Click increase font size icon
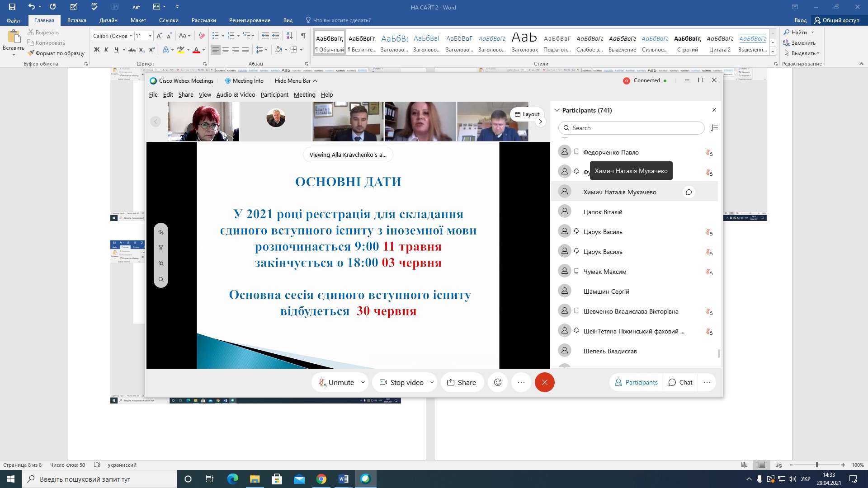This screenshot has width=868, height=488. pyautogui.click(x=159, y=36)
